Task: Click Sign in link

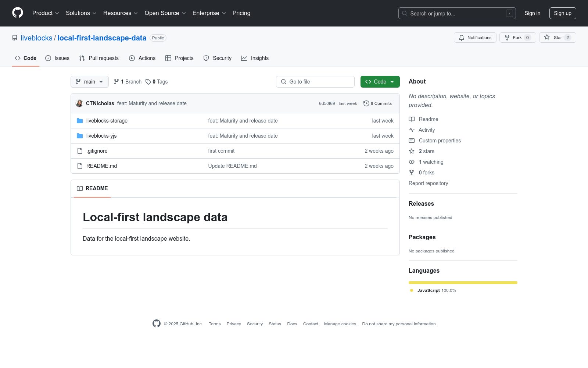Action: tap(533, 13)
